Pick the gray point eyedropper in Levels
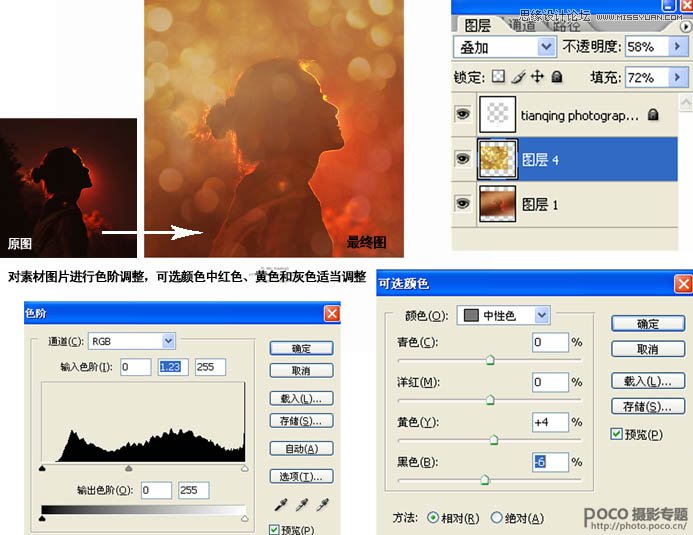 point(302,504)
